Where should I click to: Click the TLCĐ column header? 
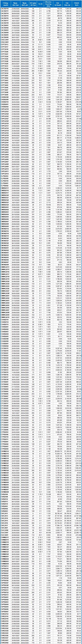coord(40,4)
